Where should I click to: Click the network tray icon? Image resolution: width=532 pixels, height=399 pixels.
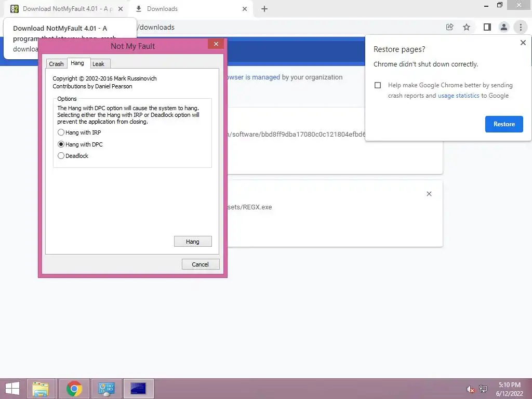coord(483,389)
